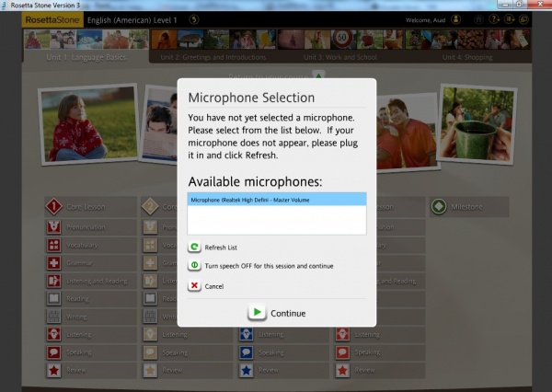Open lesson 4 red Listening icon
552x392 pixels.
[x=342, y=334]
